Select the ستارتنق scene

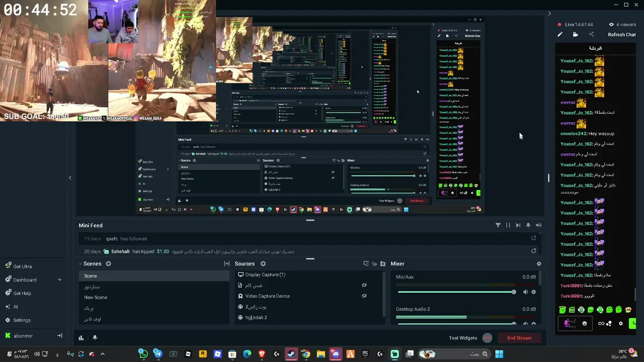154,287
